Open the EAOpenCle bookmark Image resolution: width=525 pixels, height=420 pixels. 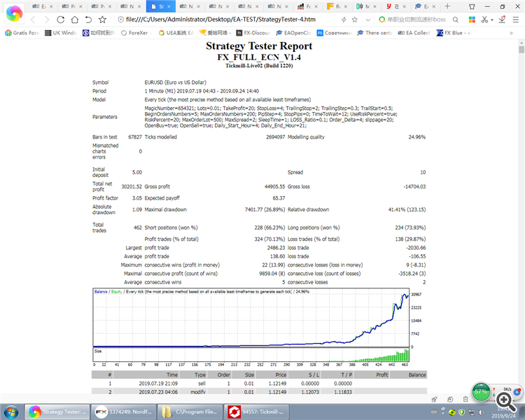293,33
